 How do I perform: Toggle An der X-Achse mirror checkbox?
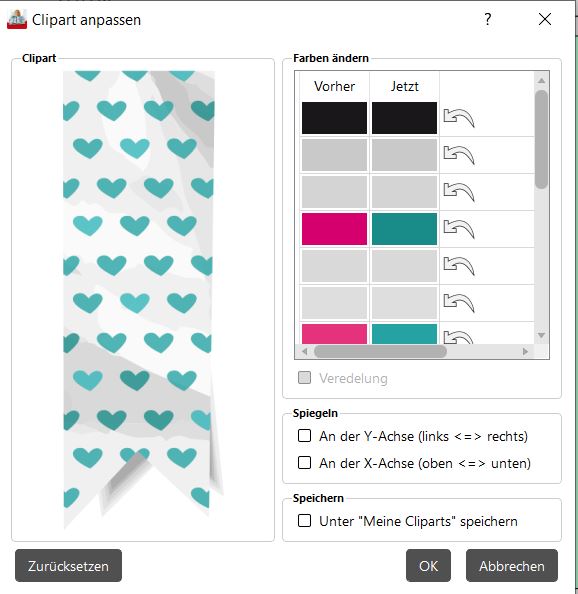pyautogui.click(x=305, y=463)
